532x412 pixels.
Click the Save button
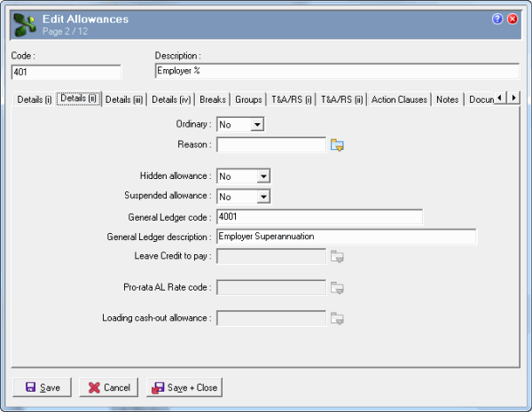click(x=42, y=387)
